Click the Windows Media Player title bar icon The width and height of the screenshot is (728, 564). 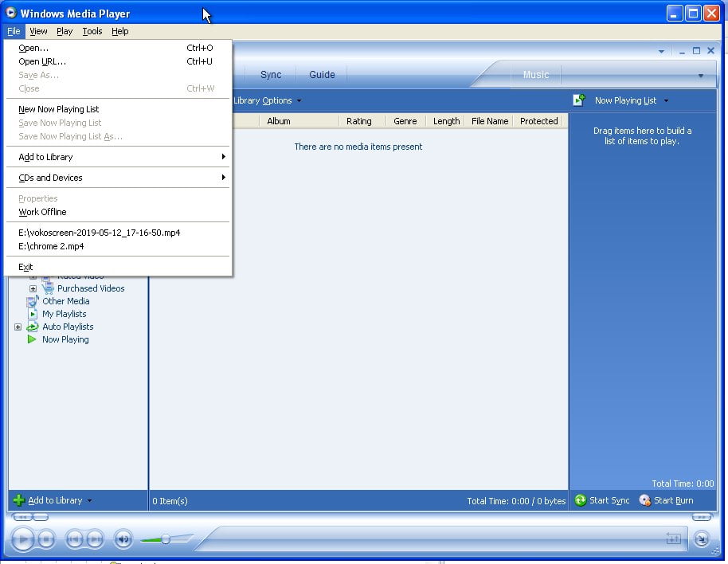10,13
